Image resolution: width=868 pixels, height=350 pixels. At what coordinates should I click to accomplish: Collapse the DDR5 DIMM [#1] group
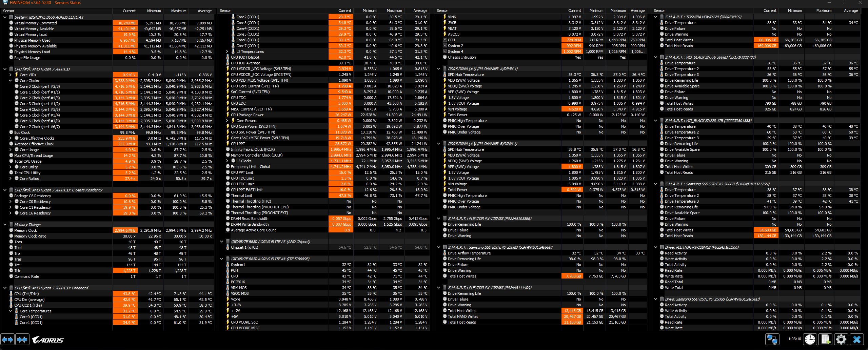coord(439,69)
